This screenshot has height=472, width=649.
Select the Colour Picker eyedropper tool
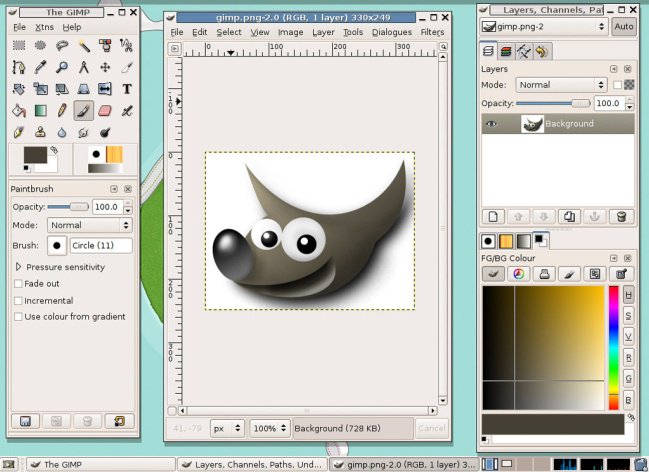40,67
